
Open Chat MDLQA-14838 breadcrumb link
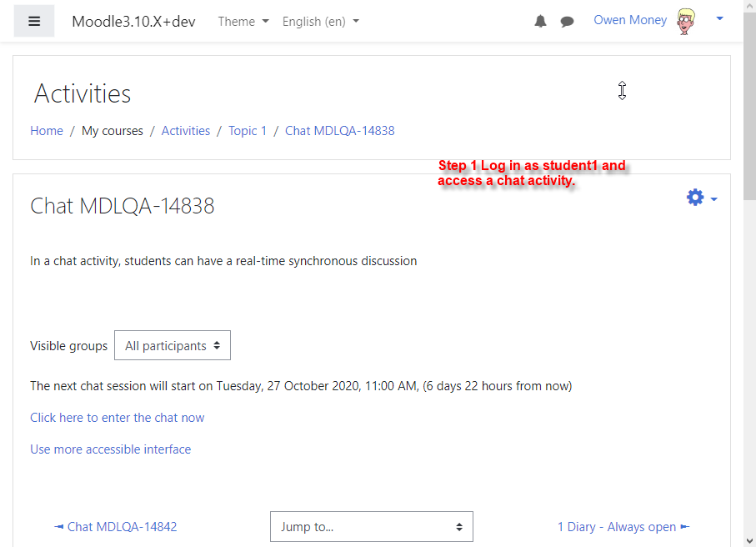click(340, 131)
